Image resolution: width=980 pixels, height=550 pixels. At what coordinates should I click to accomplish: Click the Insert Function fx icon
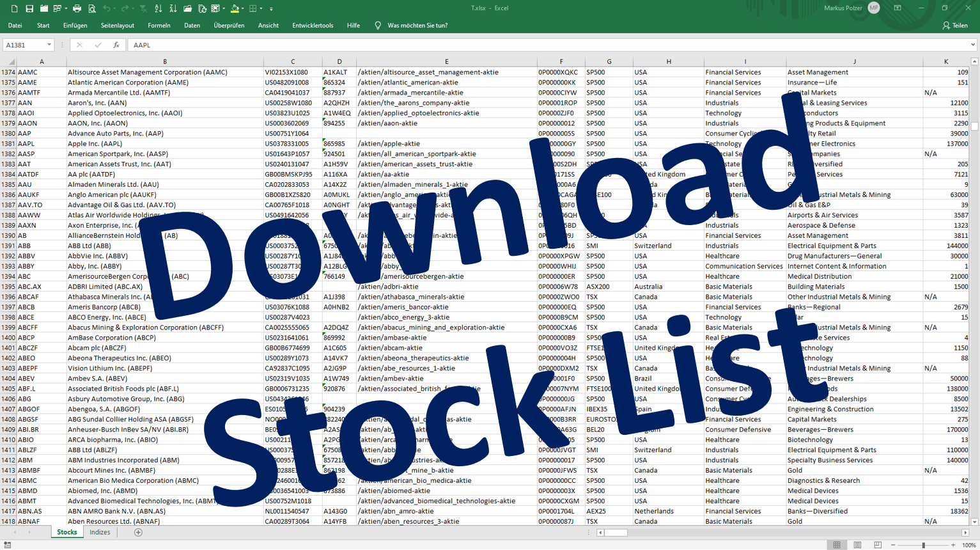click(116, 45)
